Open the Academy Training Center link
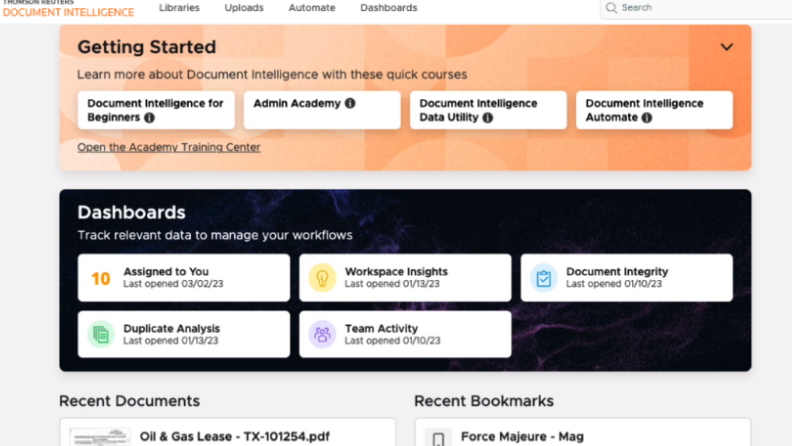Image resolution: width=792 pixels, height=446 pixels. coord(169,147)
